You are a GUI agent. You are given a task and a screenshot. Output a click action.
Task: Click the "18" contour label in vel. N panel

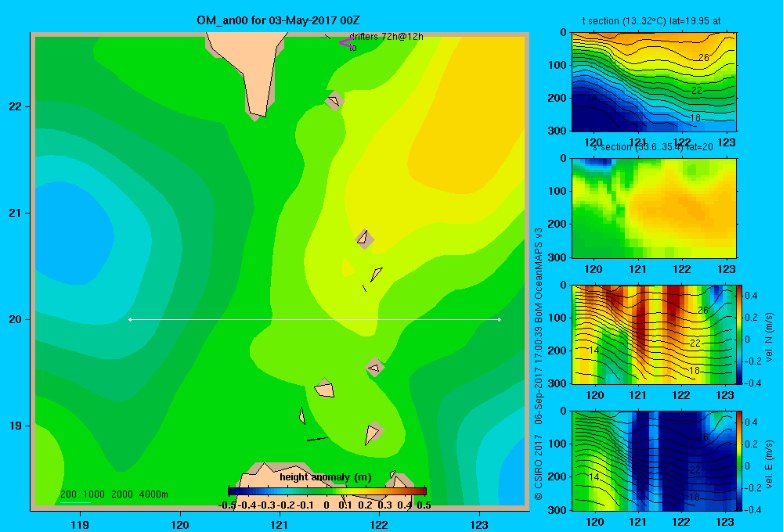click(x=695, y=370)
